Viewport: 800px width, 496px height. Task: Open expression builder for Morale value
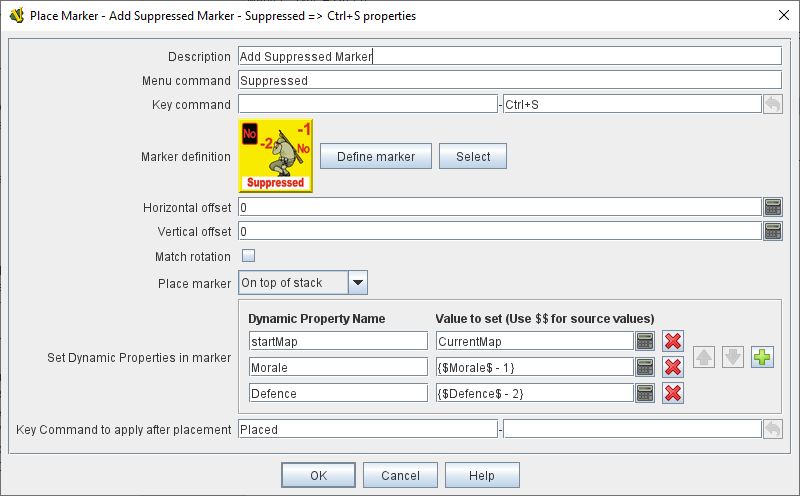coord(645,367)
